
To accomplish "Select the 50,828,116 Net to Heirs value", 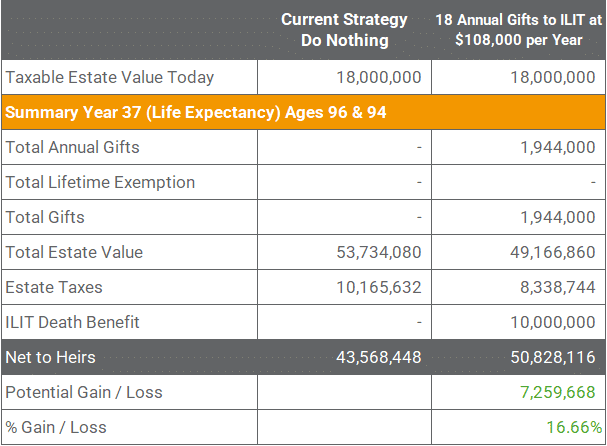I will point(553,357).
